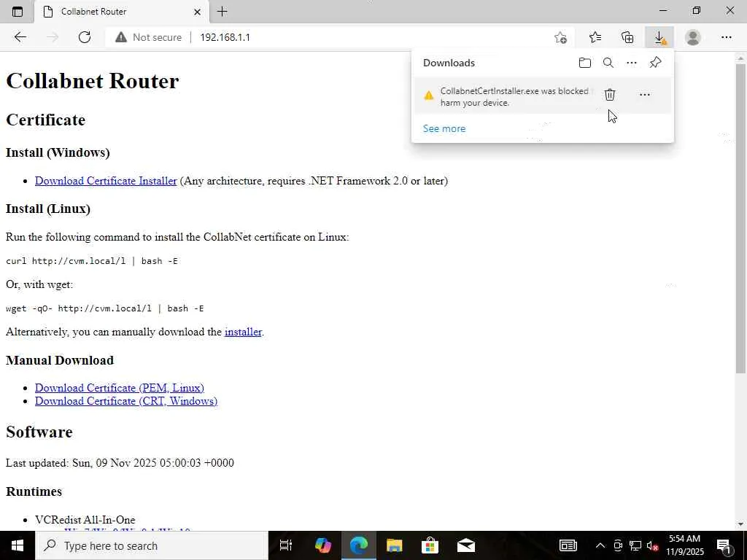Click the Download Certificate Installer link
This screenshot has width=747, height=560.
[x=106, y=181]
